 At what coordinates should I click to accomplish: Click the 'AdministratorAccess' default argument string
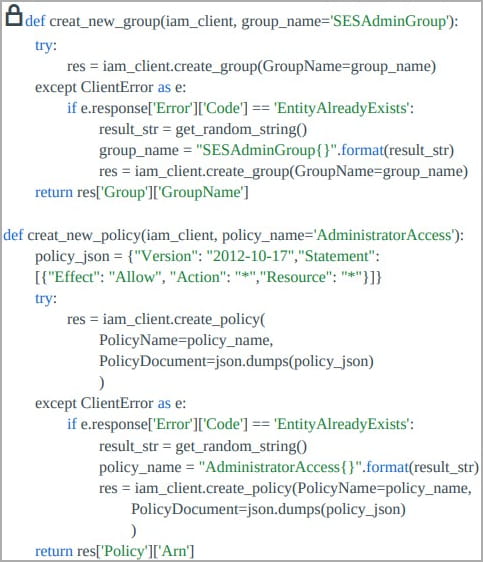click(385, 235)
